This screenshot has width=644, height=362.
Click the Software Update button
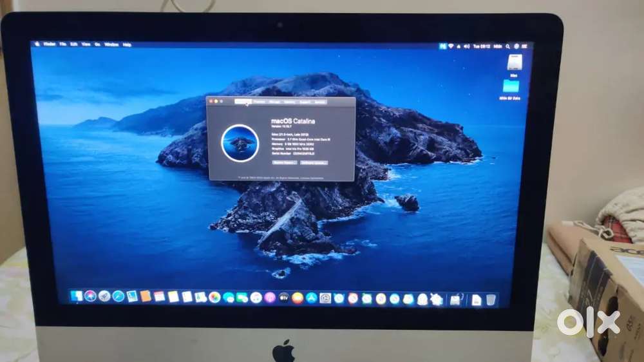tap(314, 162)
